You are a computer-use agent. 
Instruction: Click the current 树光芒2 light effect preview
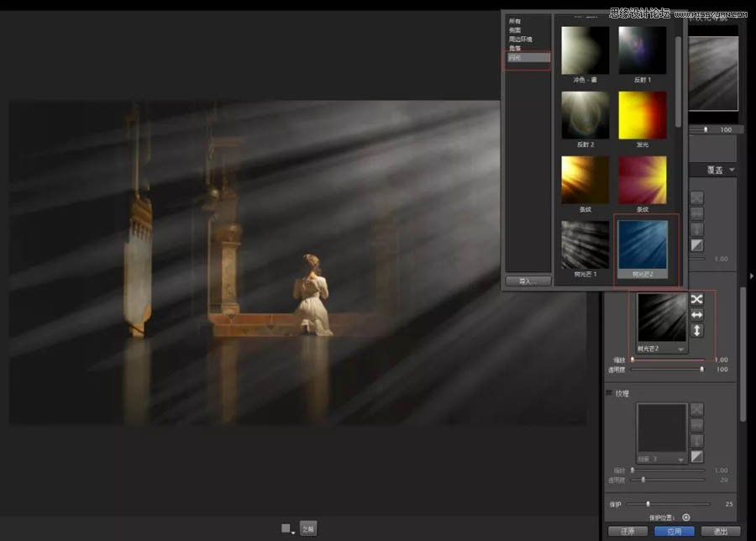pos(662,318)
